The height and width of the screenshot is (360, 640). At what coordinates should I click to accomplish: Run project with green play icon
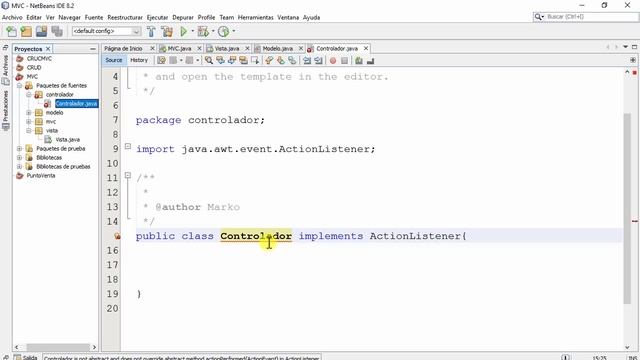[183, 31]
